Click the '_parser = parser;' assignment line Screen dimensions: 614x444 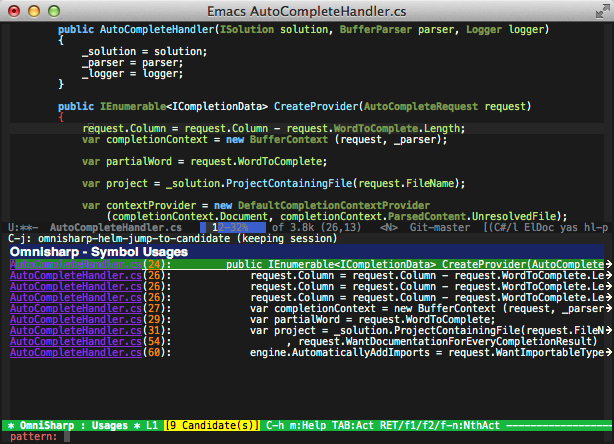coord(132,63)
